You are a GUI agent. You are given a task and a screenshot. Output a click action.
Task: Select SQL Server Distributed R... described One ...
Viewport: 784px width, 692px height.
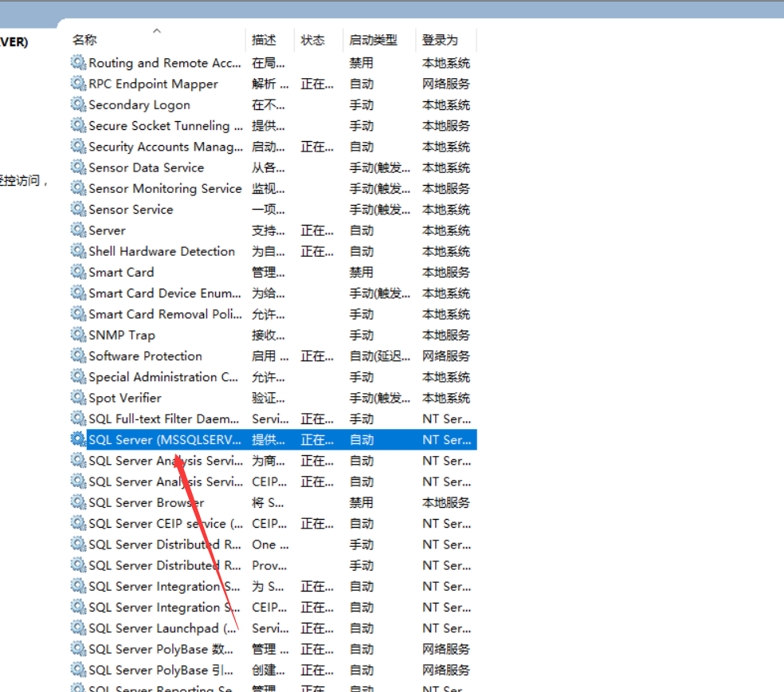pyautogui.click(x=165, y=545)
